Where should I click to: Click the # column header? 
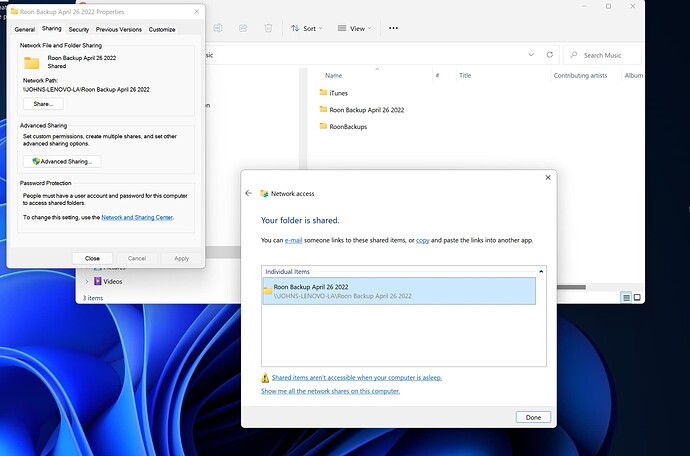click(437, 76)
